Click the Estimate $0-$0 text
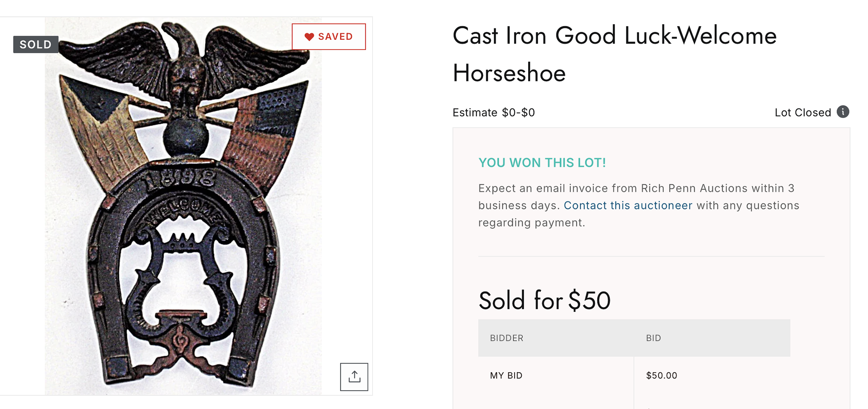 [x=493, y=113]
